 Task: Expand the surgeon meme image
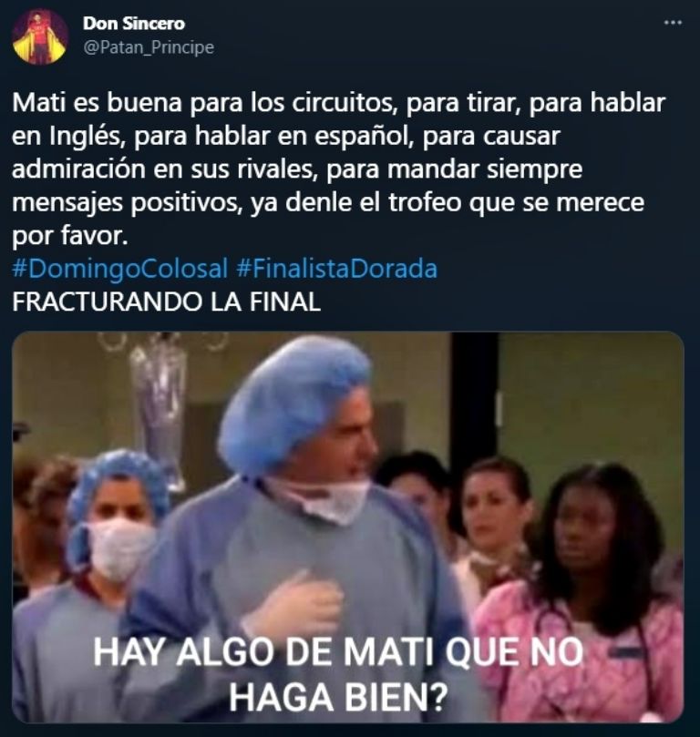pos(348,527)
